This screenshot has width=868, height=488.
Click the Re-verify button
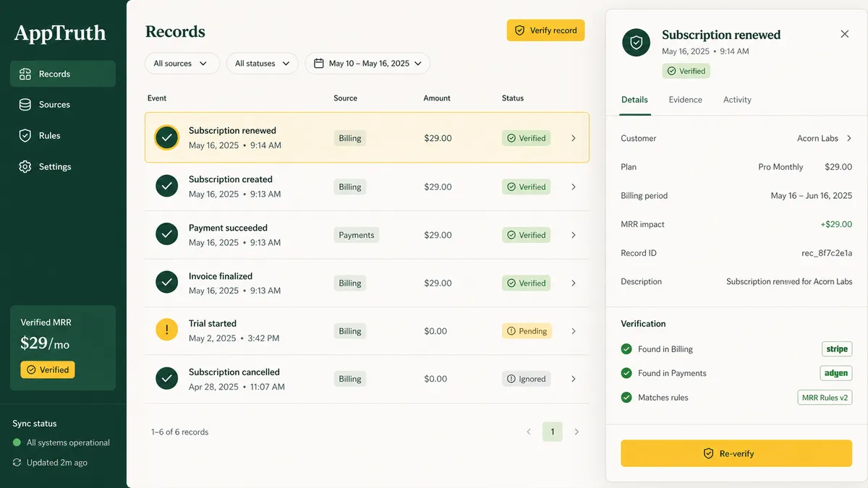[x=736, y=453]
